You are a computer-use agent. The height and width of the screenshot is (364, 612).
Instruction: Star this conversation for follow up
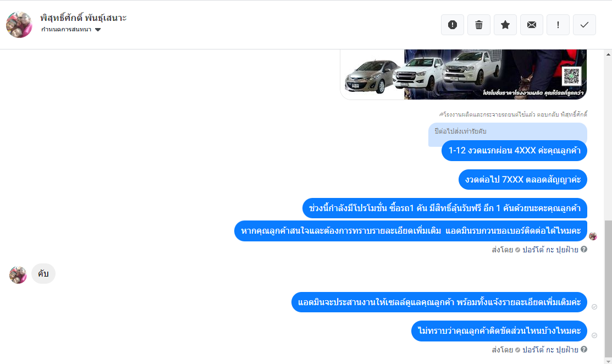[505, 25]
